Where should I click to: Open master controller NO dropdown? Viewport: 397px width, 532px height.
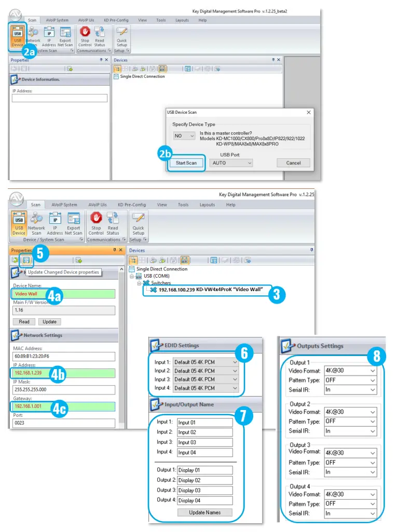[x=184, y=135]
